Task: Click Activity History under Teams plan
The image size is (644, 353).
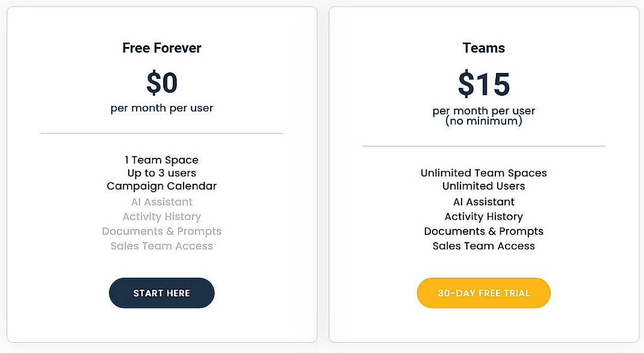Action: point(483,216)
